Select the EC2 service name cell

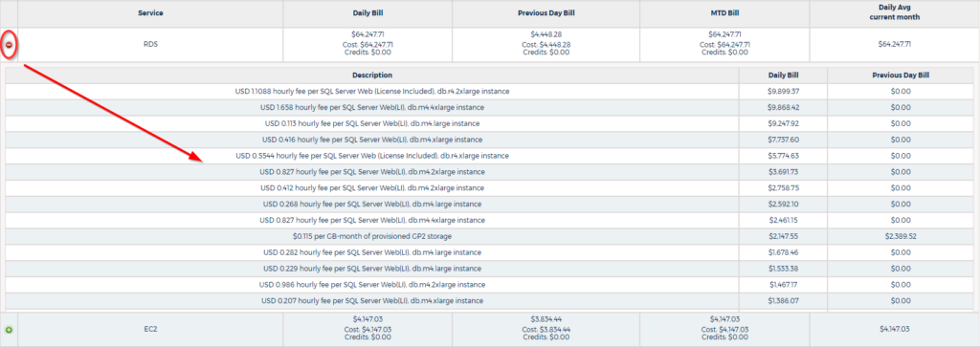[x=150, y=329]
